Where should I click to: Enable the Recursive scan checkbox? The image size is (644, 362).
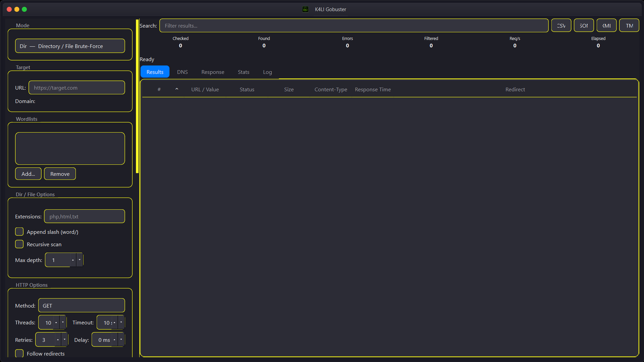(19, 244)
